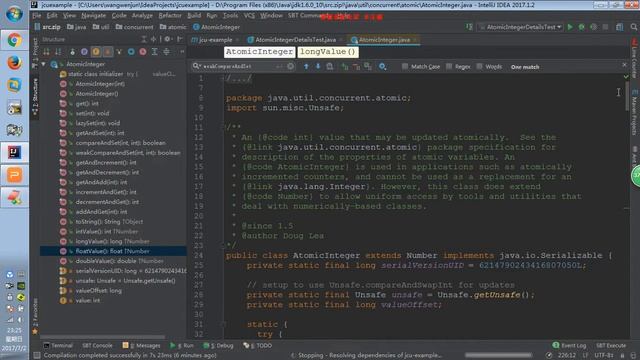
Task: Open the Build menu
Action: [x=194, y=16]
